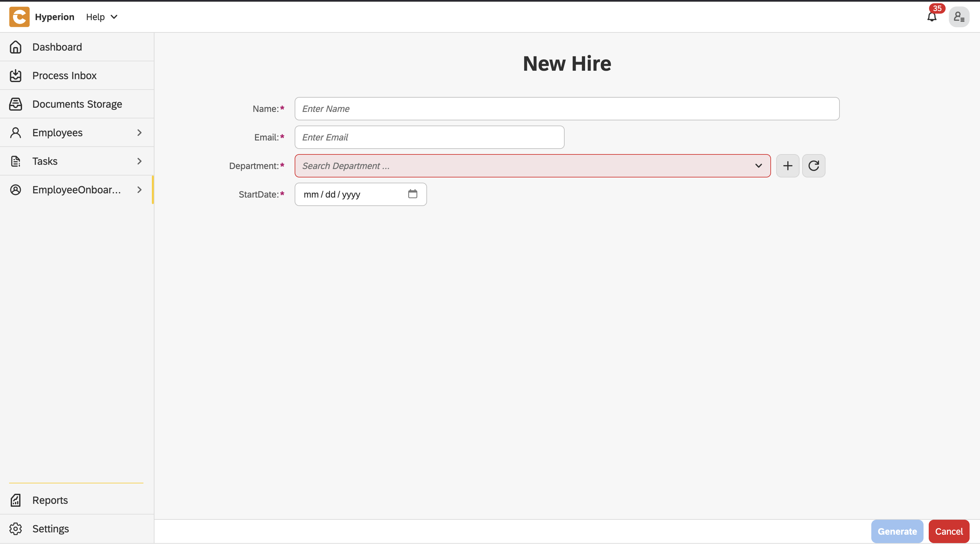This screenshot has width=980, height=558.
Task: Click the Process Inbox tray icon
Action: pyautogui.click(x=16, y=76)
